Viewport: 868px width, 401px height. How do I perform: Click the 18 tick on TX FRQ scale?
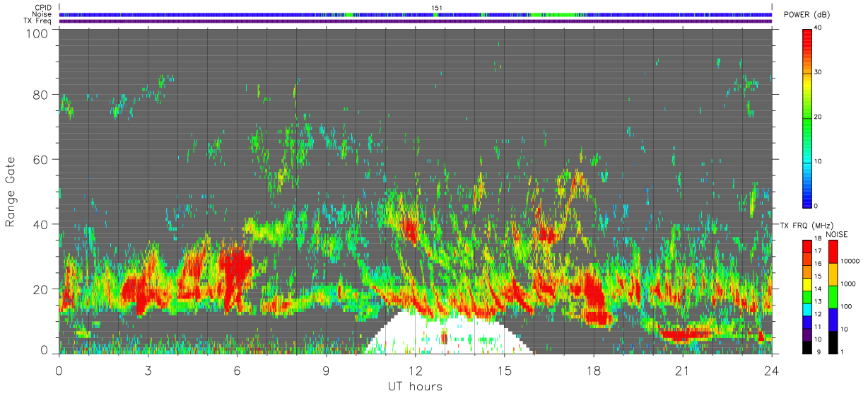(817, 239)
